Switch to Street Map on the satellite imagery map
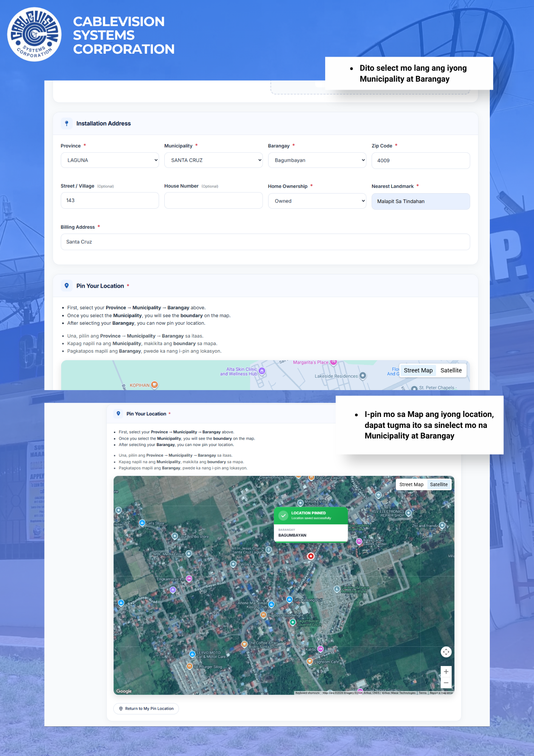This screenshot has height=756, width=534. click(411, 485)
